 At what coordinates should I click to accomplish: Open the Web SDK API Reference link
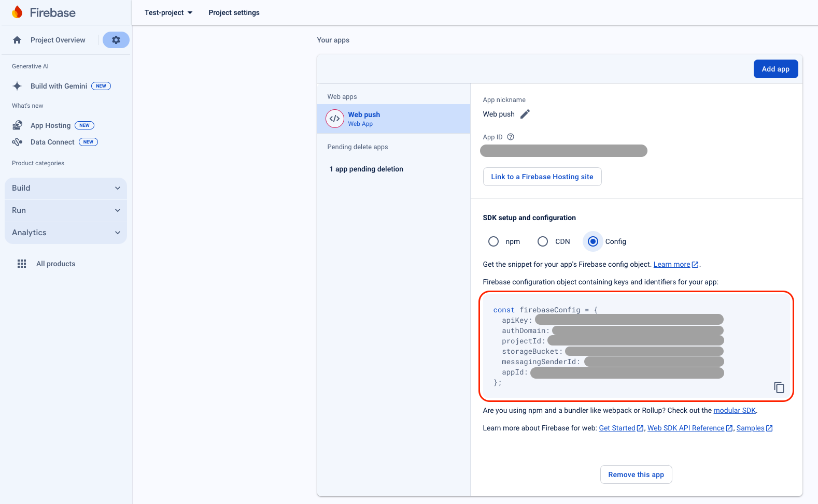point(686,428)
